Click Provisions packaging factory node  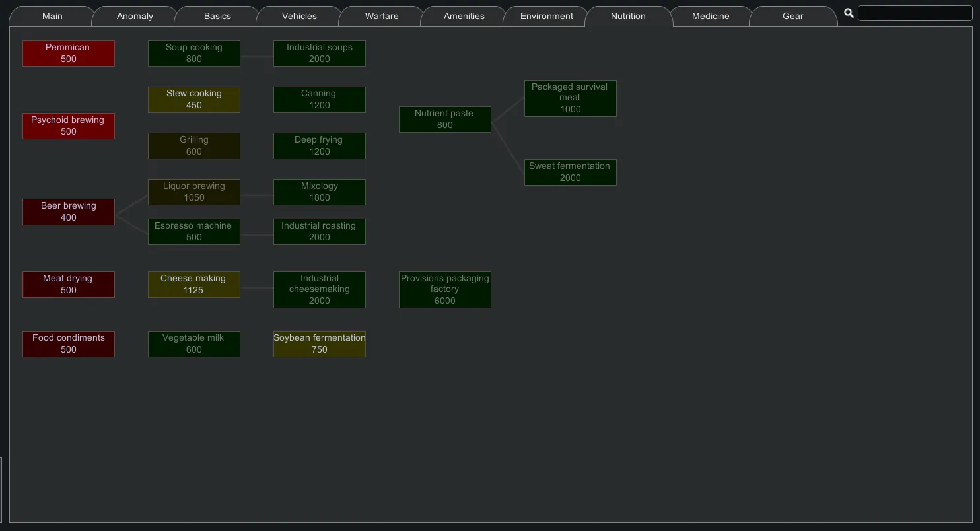click(x=445, y=289)
